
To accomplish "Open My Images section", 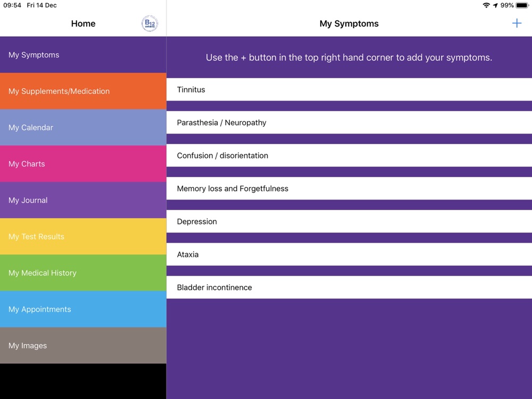I will pos(83,345).
